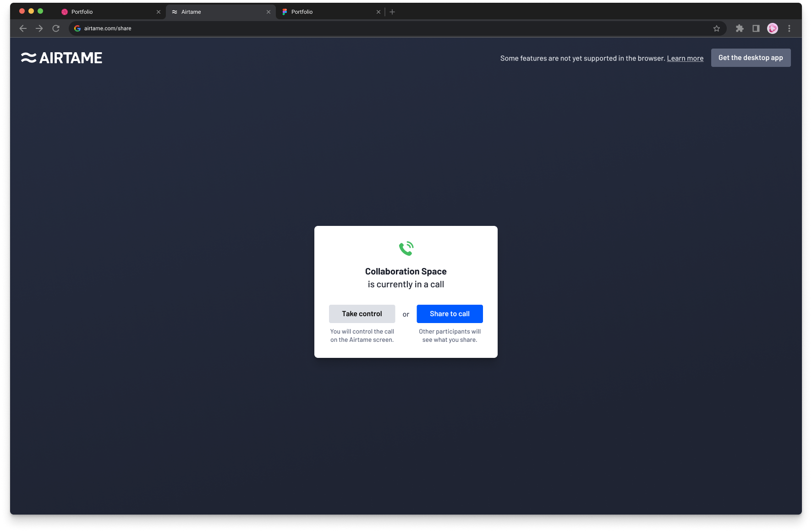Click the Google favicon in the address bar
The image size is (812, 532).
click(x=77, y=28)
